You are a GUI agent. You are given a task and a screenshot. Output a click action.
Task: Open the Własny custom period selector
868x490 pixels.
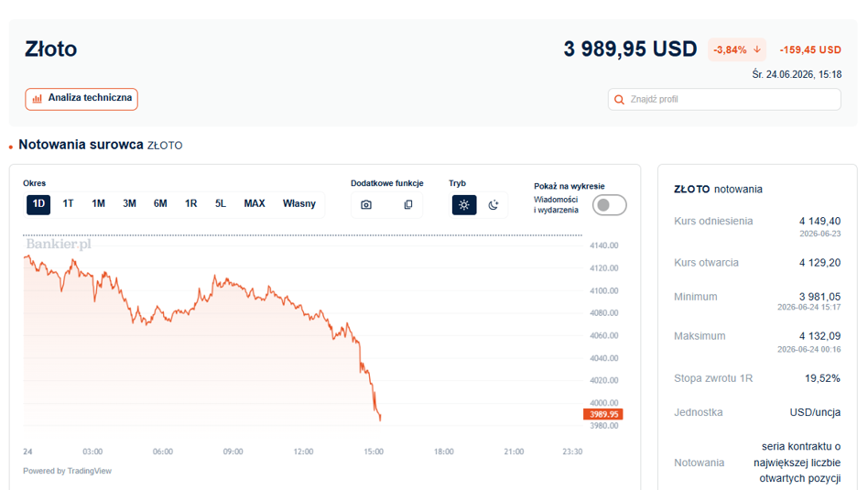pyautogui.click(x=298, y=203)
